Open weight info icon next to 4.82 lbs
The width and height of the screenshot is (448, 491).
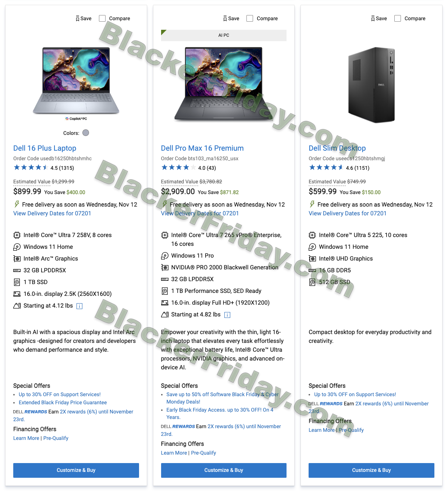[227, 315]
